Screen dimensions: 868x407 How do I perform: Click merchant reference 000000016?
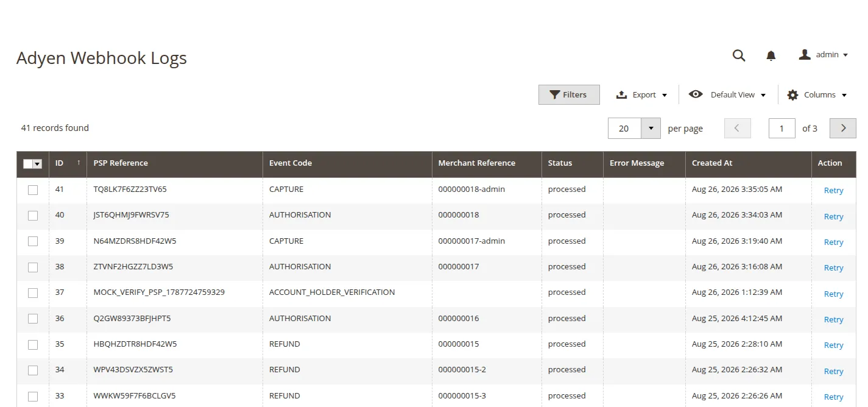(459, 319)
